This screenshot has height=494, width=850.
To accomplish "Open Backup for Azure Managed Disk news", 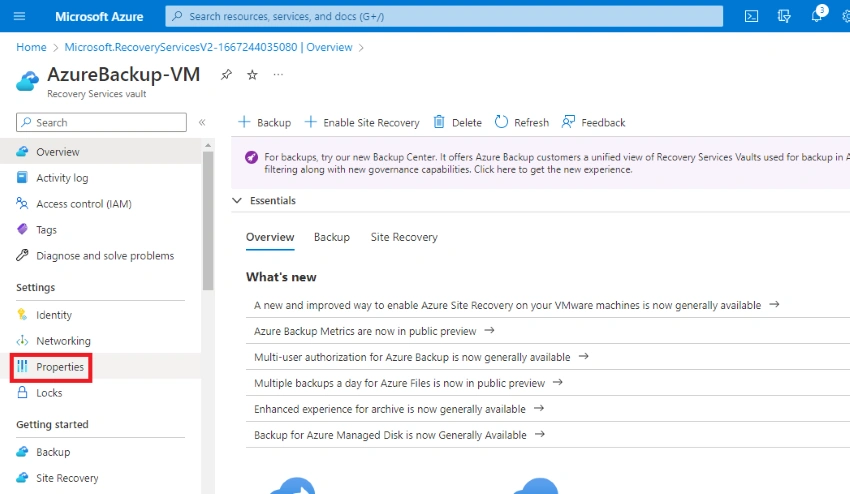I will (400, 435).
